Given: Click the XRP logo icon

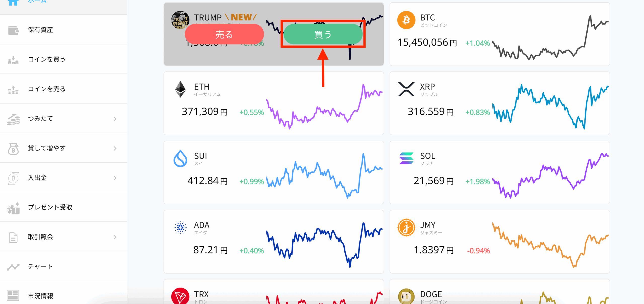Looking at the screenshot, I should tap(406, 89).
